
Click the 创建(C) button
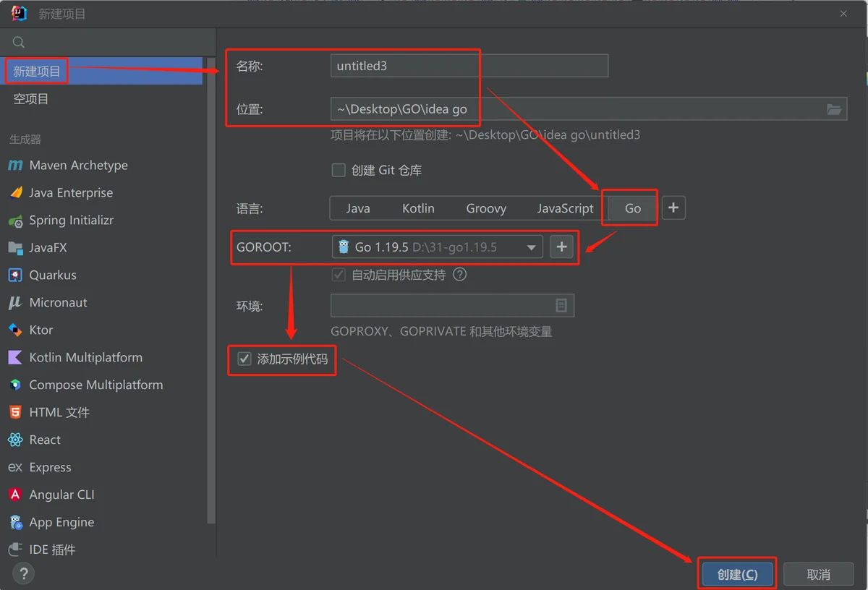point(737,575)
